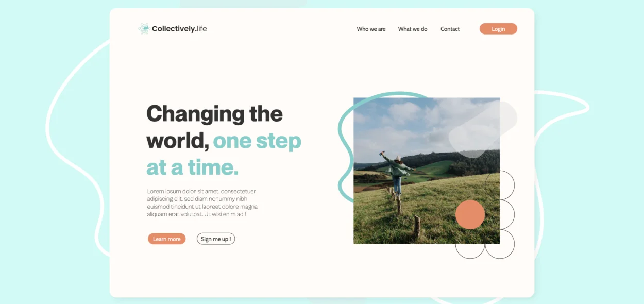The image size is (644, 304).
Task: Click the dark world, word in headline
Action: pos(178,141)
